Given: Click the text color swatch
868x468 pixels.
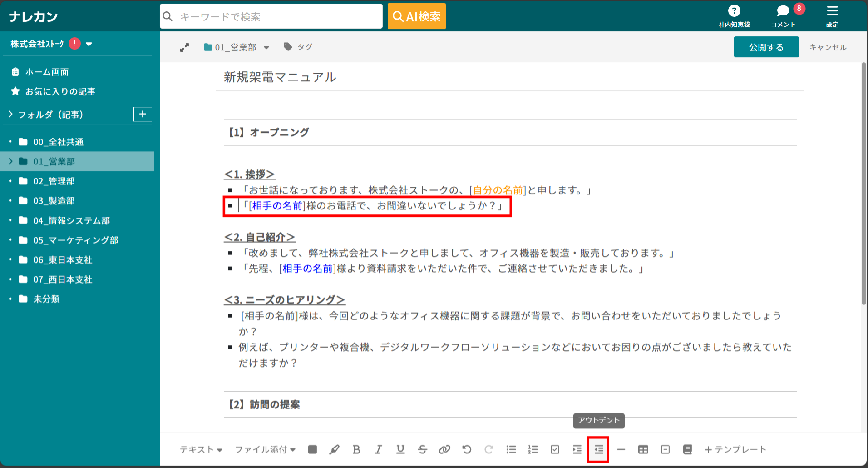Looking at the screenshot, I should tap(312, 449).
